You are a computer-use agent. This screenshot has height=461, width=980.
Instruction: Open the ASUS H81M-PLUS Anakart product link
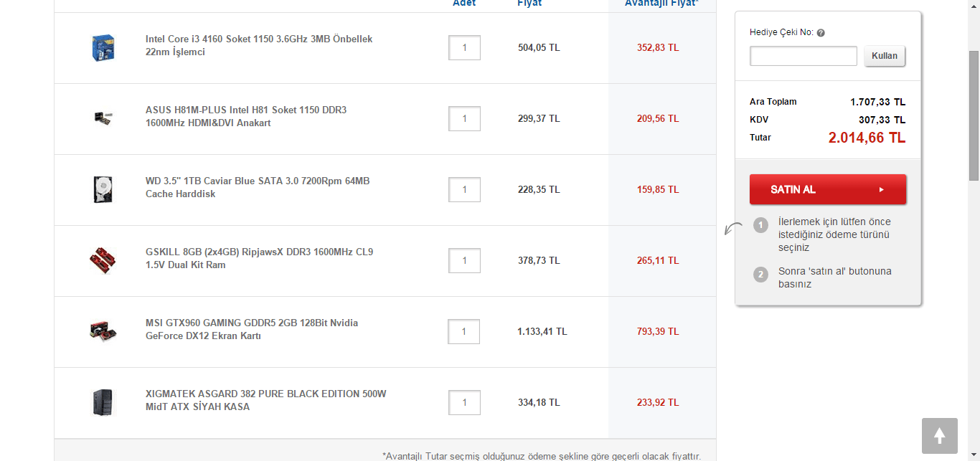pyautogui.click(x=245, y=116)
